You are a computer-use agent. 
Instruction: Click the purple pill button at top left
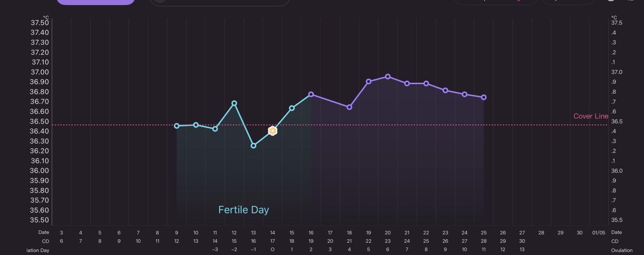click(x=96, y=1)
